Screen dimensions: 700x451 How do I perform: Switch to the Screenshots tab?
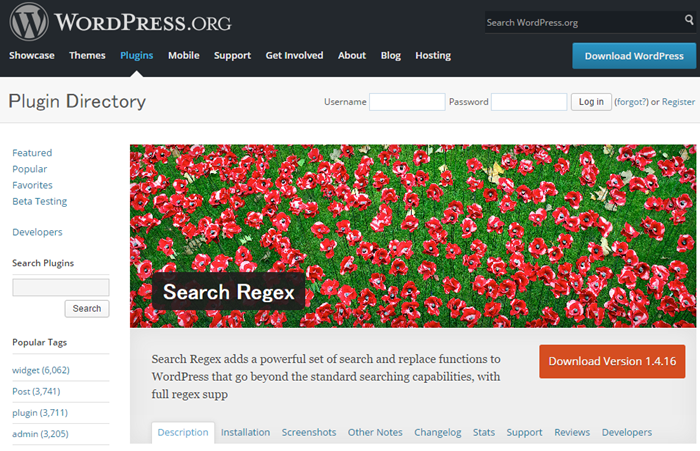point(309,432)
